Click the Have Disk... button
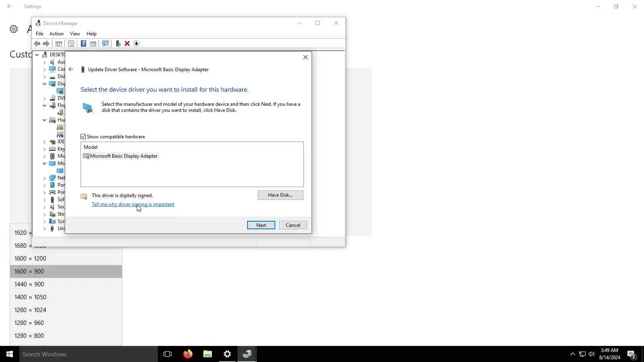The height and width of the screenshot is (362, 644). click(281, 195)
